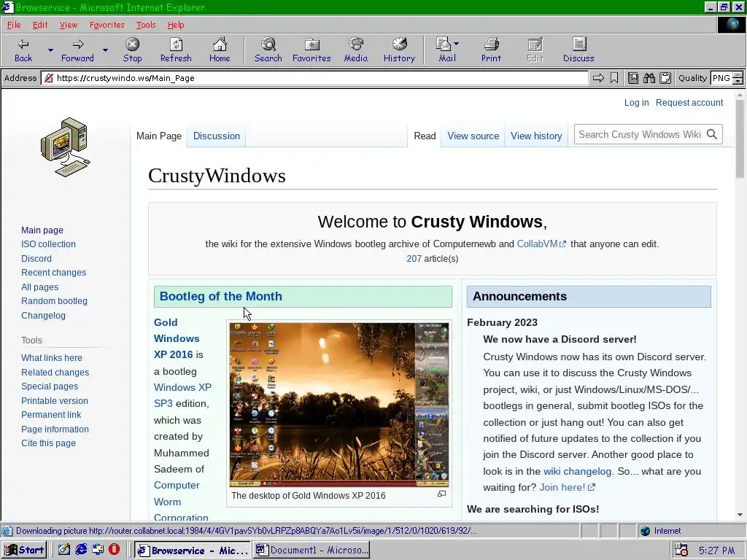The width and height of the screenshot is (747, 560).
Task: Click the enlarge icon under the desktop thumbnail
Action: (x=441, y=494)
